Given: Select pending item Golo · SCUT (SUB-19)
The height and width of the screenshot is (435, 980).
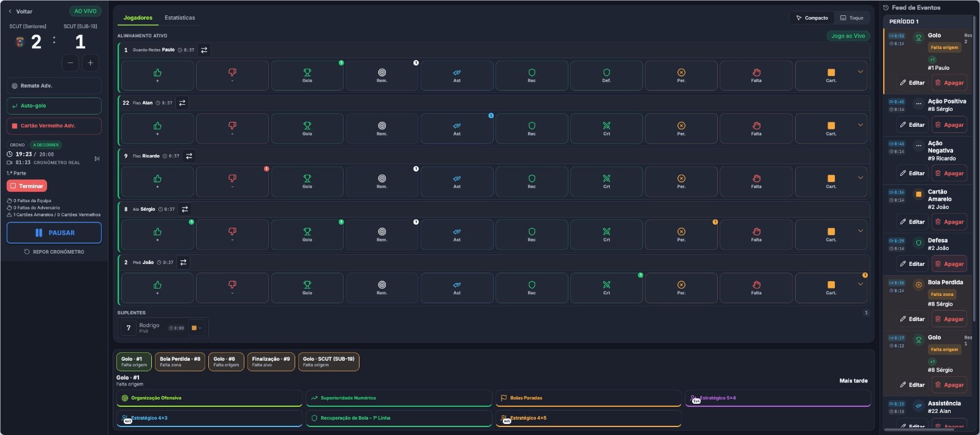Looking at the screenshot, I should (x=329, y=361).
